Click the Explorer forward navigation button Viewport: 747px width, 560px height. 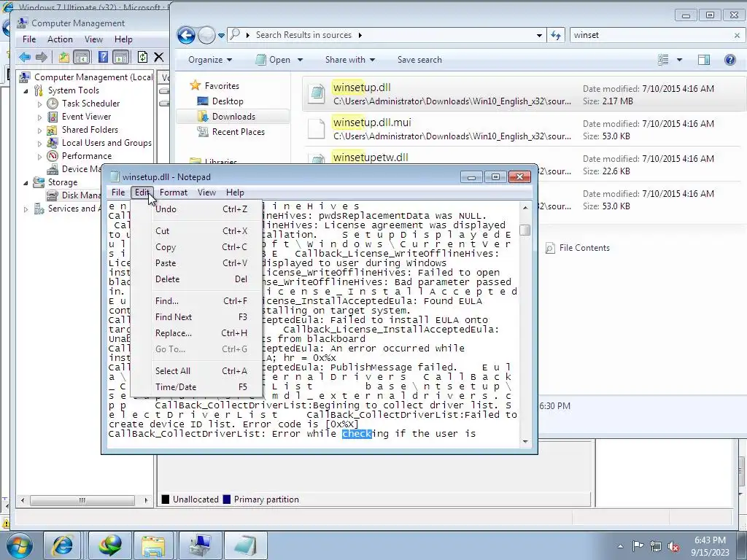206,35
